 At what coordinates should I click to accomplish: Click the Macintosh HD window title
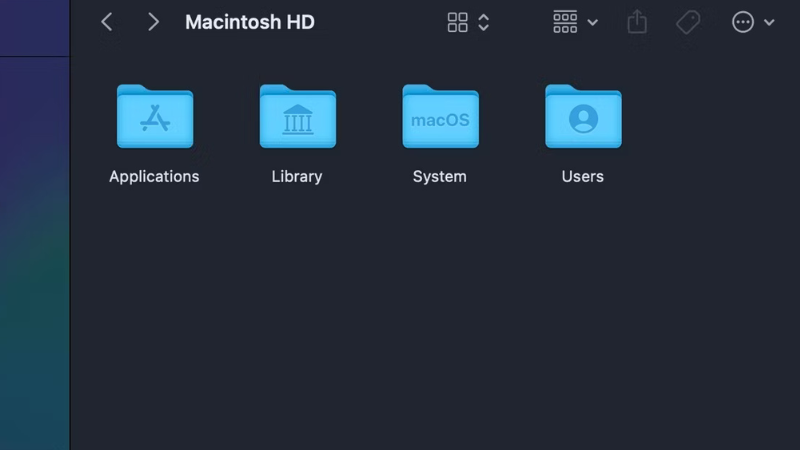(x=250, y=22)
